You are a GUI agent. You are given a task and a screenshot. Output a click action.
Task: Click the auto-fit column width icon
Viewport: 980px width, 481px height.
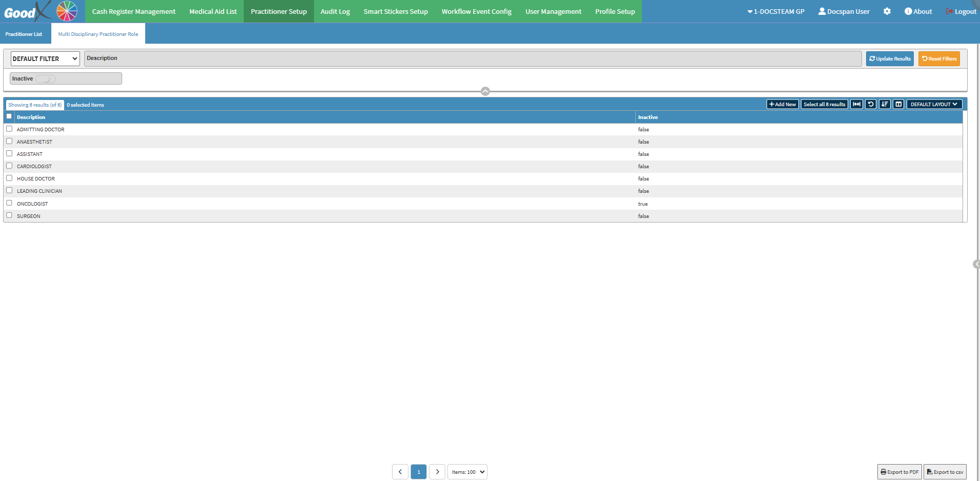856,104
